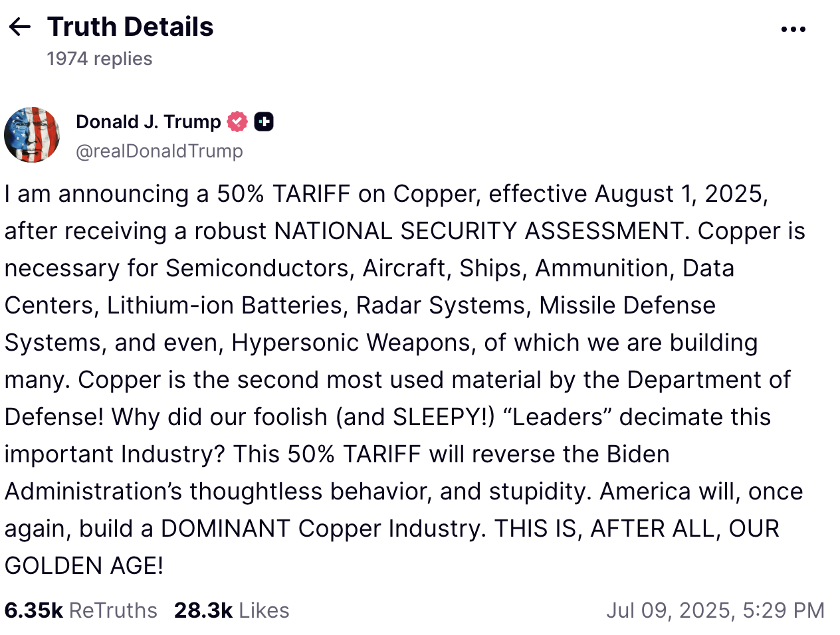
Task: Click the Truth Details page title
Action: pos(130,27)
